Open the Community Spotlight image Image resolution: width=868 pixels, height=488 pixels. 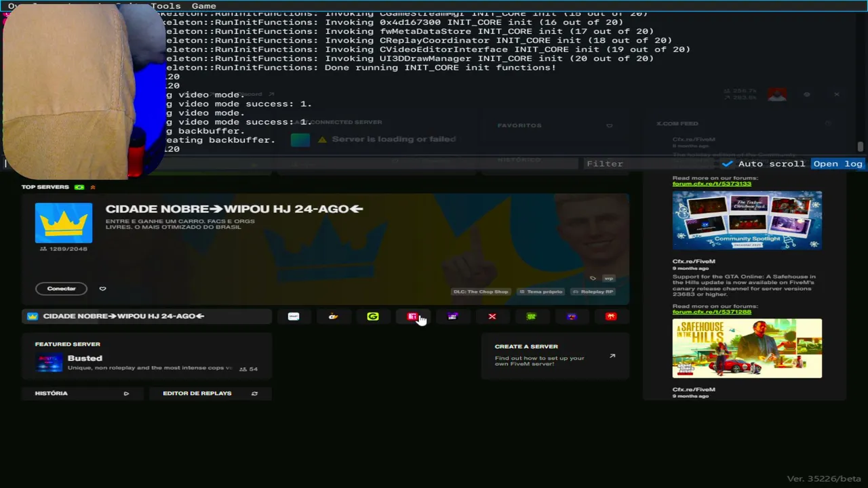747,220
